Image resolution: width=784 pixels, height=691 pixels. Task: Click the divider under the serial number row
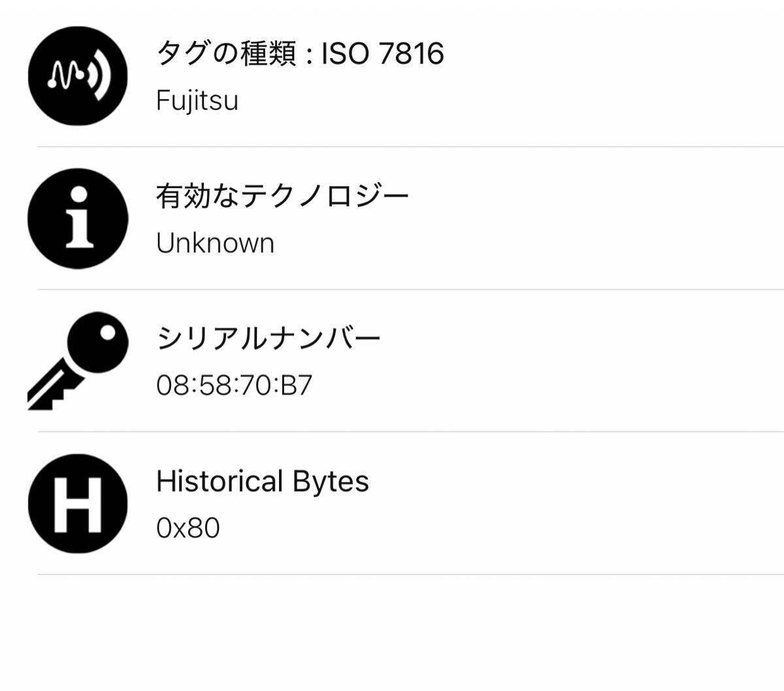(410, 432)
